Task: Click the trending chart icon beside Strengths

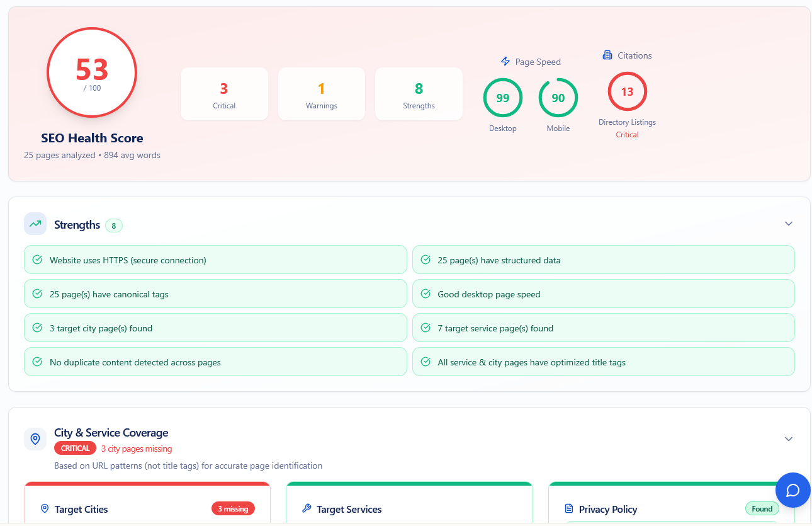Action: pyautogui.click(x=35, y=224)
